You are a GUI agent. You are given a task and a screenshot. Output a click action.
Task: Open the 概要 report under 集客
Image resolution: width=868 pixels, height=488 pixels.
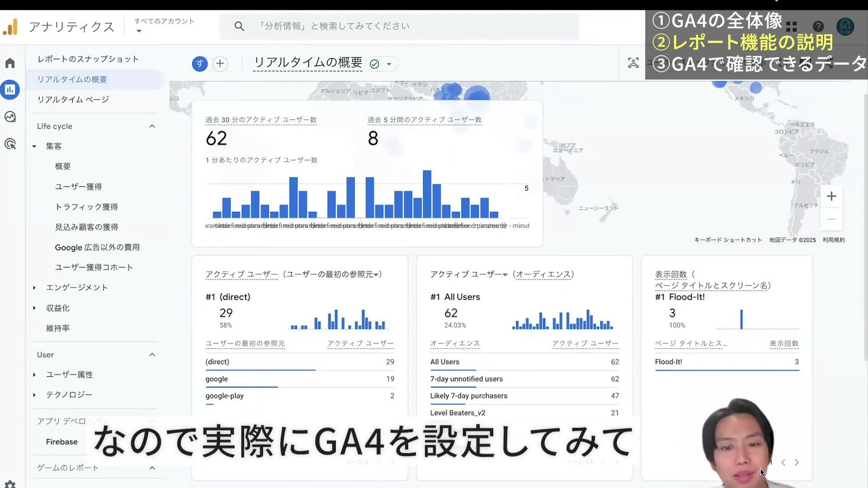[x=63, y=167]
